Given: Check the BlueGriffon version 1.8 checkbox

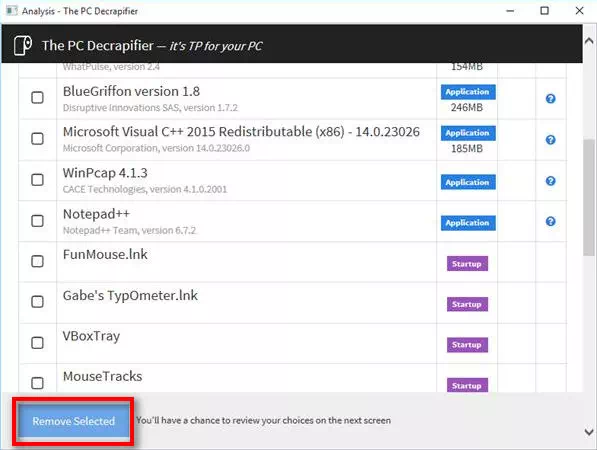Looking at the screenshot, I should pyautogui.click(x=37, y=97).
